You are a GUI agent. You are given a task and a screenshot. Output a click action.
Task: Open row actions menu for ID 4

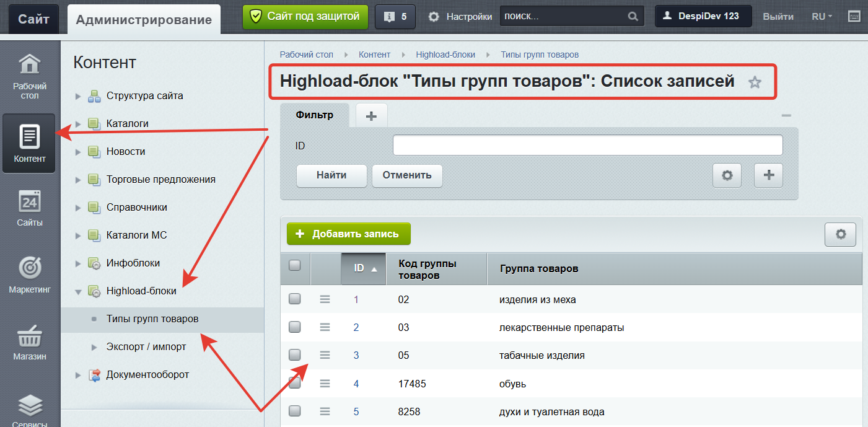pos(325,384)
